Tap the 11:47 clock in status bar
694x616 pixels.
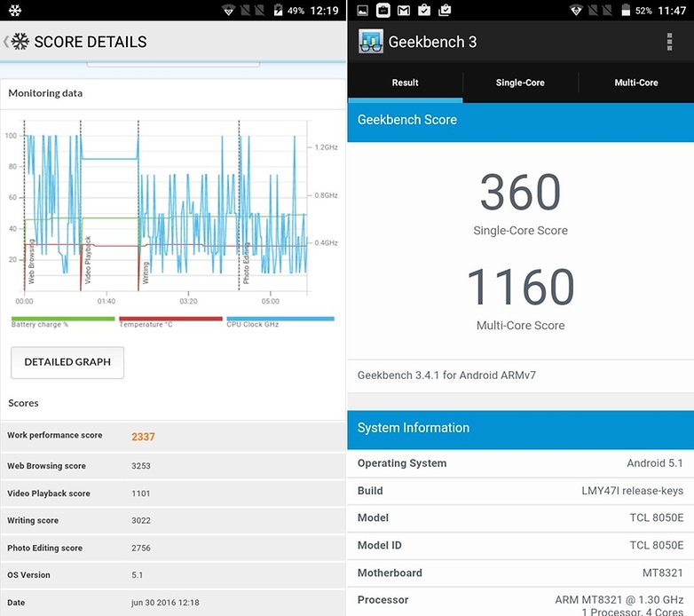tap(672, 11)
